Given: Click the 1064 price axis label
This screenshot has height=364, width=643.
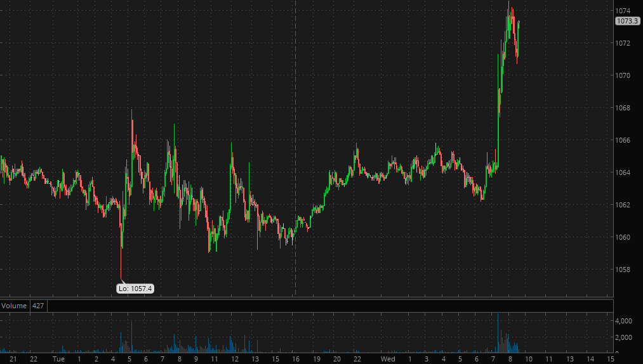Looking at the screenshot, I should point(623,172).
